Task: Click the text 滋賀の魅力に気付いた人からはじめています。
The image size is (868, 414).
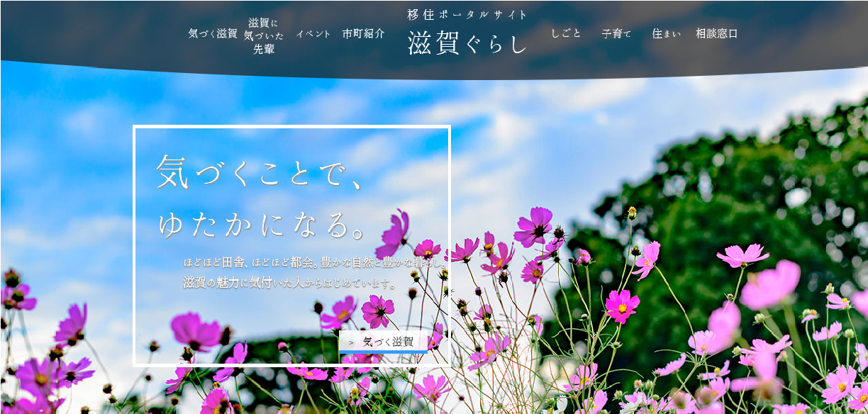Action: coord(289,283)
